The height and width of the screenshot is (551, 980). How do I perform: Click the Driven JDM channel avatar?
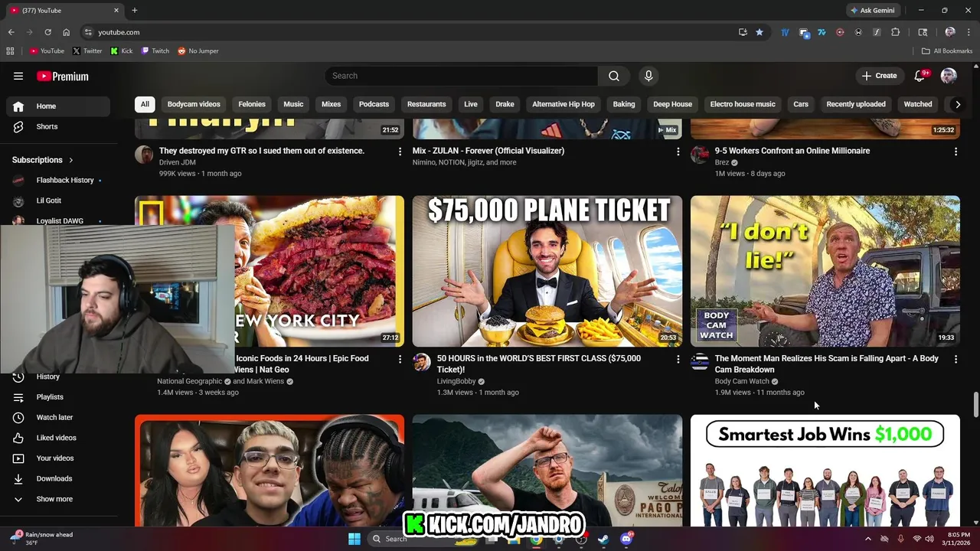[x=144, y=155]
